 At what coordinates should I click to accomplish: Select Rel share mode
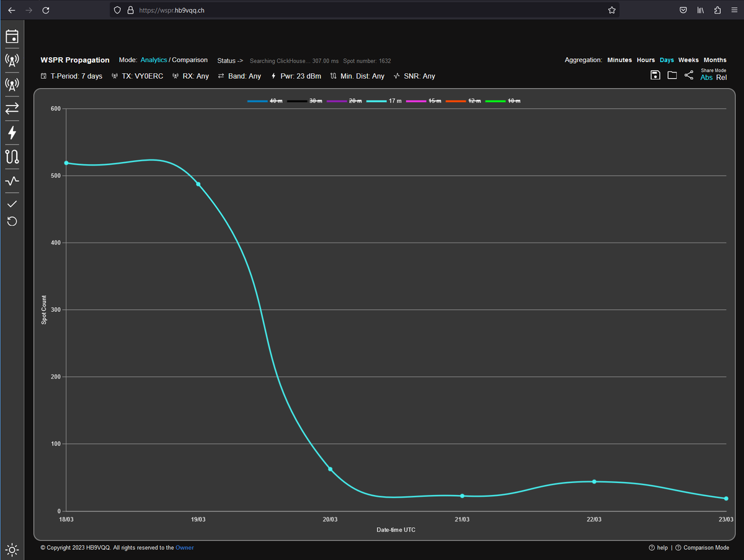(x=722, y=78)
